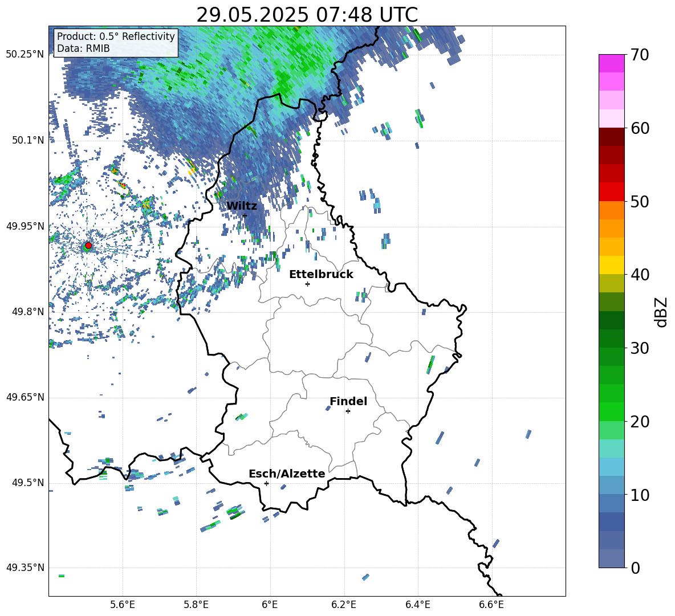Click the 5.8°E longitude label
675x616 pixels.
[x=196, y=605]
